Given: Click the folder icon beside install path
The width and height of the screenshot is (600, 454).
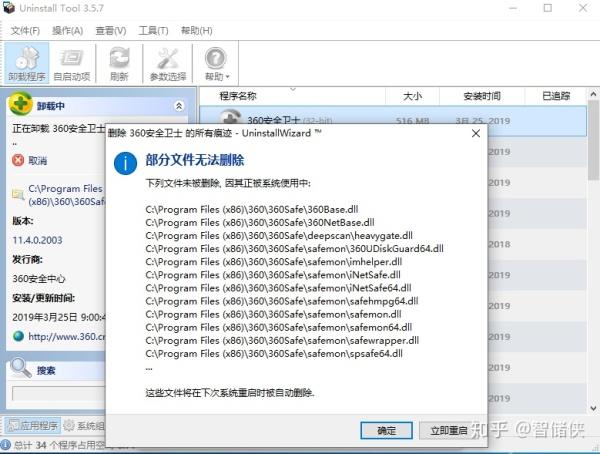Looking at the screenshot, I should click(18, 194).
